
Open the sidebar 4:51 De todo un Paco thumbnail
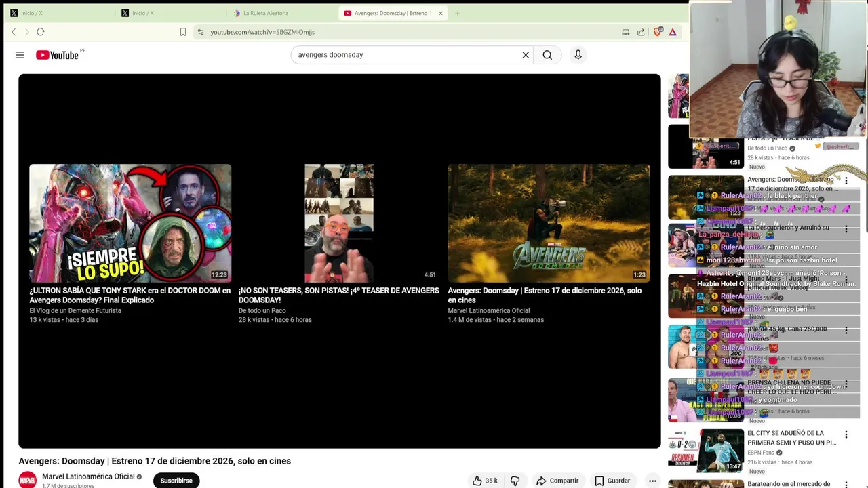click(x=706, y=146)
